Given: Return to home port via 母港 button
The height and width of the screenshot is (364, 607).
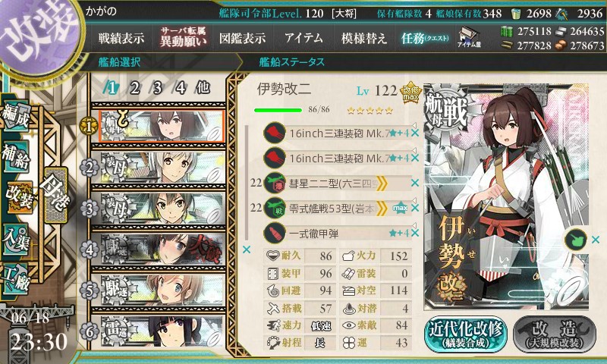Looking at the screenshot, I should (x=55, y=195).
